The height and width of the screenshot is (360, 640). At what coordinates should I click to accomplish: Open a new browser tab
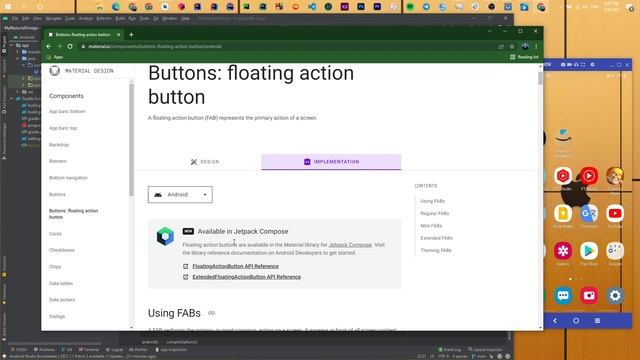pos(131,35)
